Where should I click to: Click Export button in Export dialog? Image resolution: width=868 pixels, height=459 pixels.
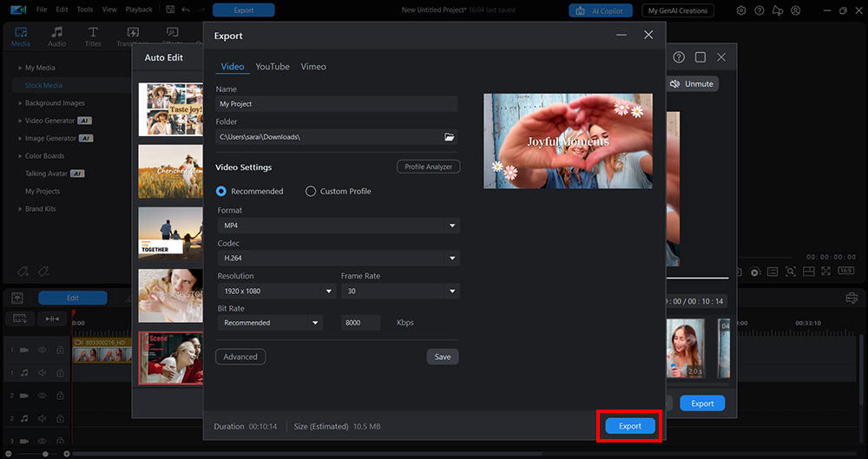pyautogui.click(x=630, y=426)
